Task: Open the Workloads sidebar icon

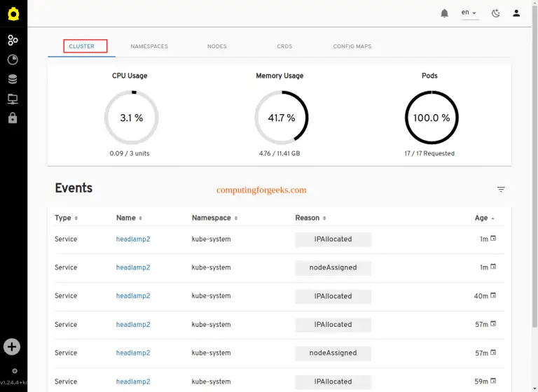Action: point(13,59)
